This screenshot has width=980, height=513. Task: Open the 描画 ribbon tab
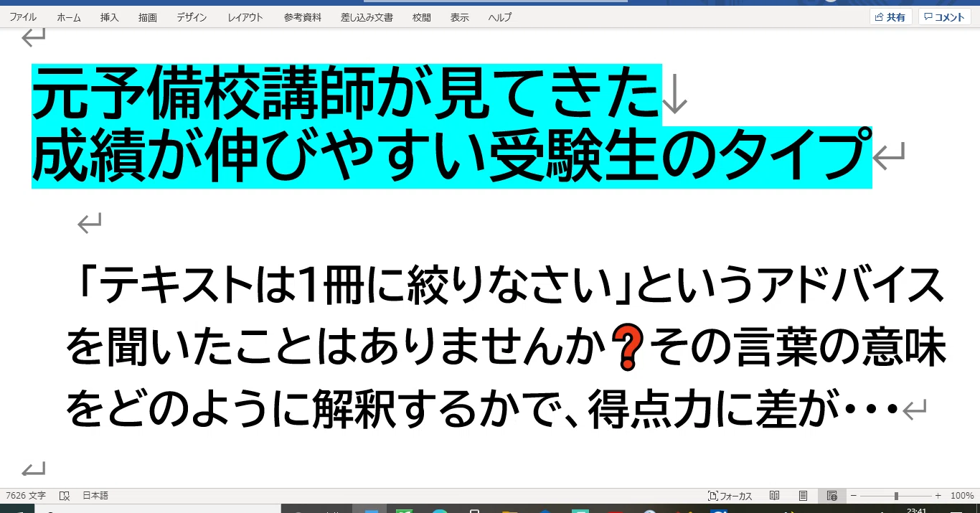coord(148,17)
